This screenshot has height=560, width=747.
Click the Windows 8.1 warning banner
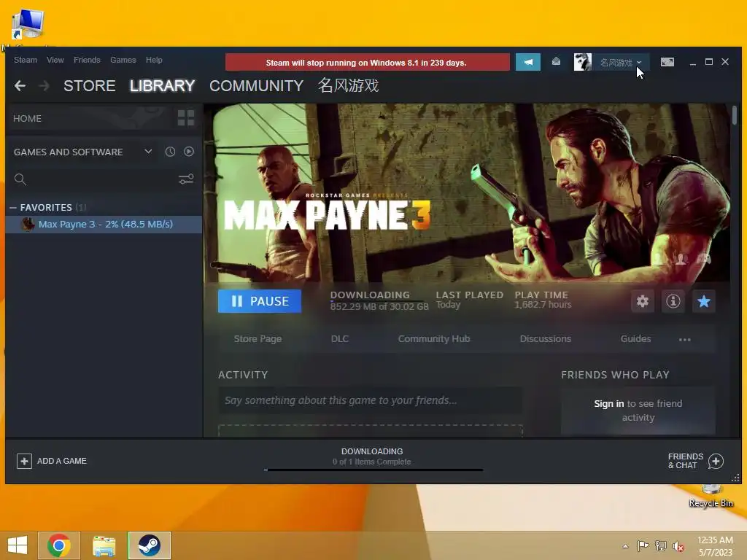tap(368, 63)
